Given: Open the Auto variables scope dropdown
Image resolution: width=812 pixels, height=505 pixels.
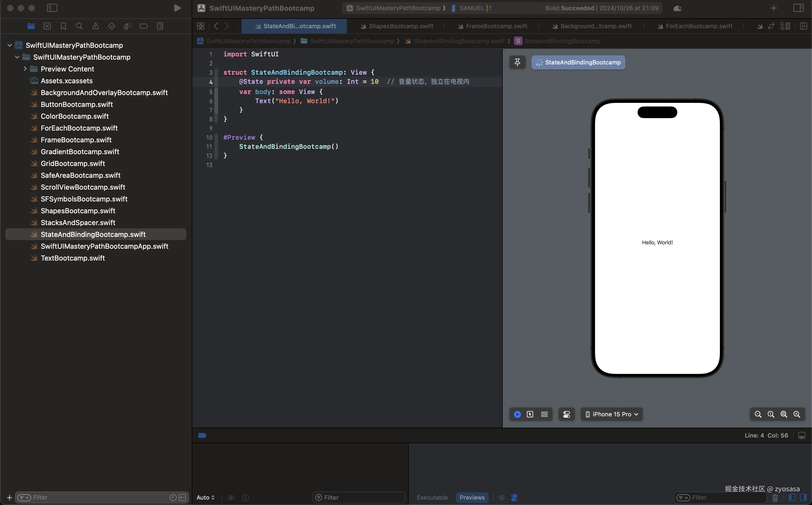Looking at the screenshot, I should [205, 497].
